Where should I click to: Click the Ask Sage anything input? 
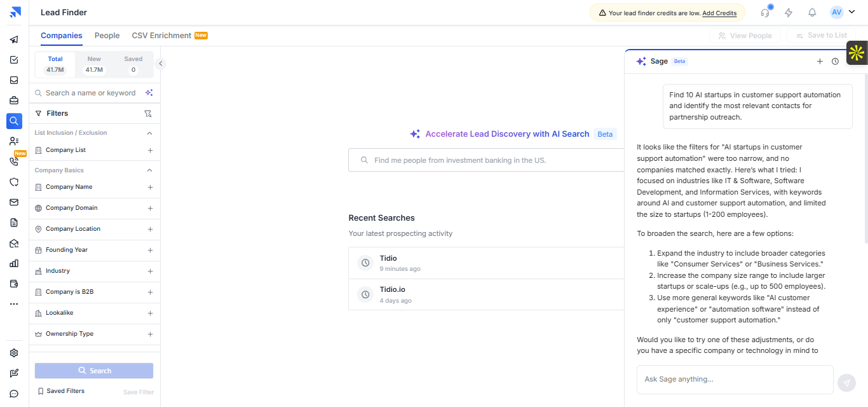tap(735, 380)
